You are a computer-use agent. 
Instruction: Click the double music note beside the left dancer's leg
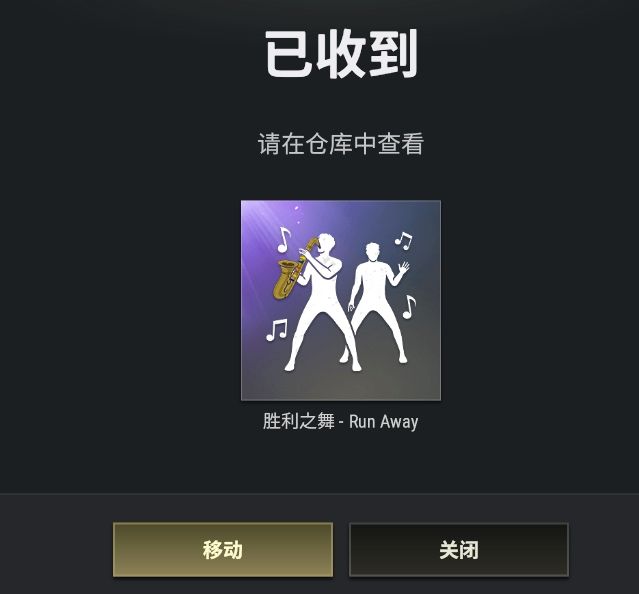277,330
